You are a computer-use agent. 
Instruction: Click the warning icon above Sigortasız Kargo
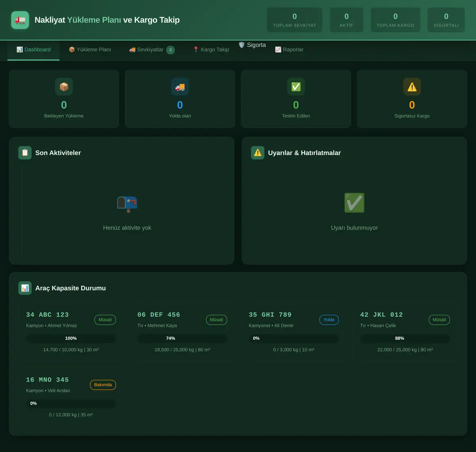pos(412,87)
